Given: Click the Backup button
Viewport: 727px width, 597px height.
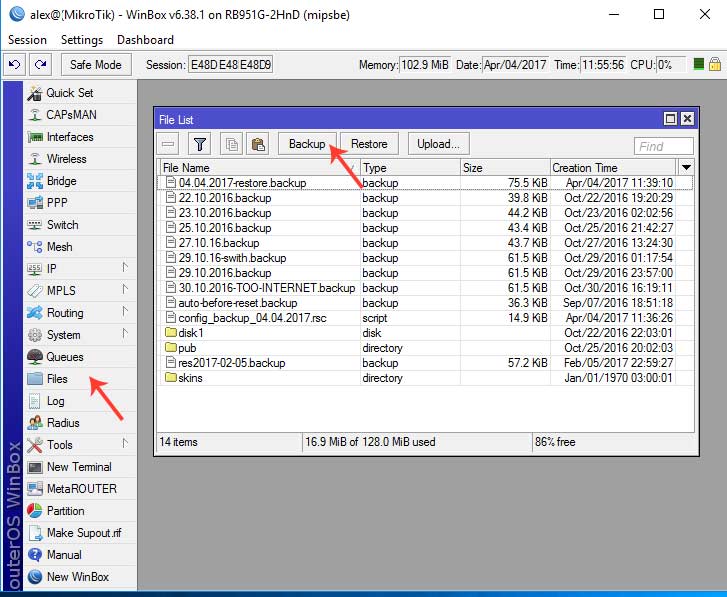Looking at the screenshot, I should pyautogui.click(x=307, y=144).
